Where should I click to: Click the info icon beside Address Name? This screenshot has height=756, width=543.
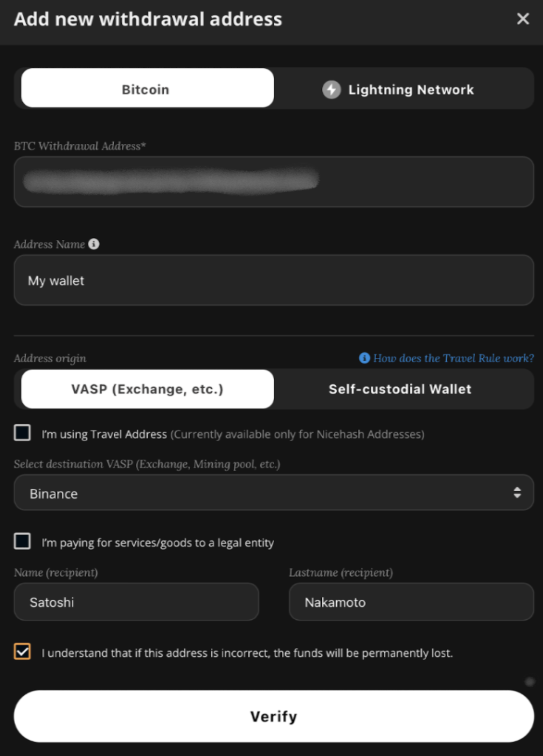(x=93, y=244)
